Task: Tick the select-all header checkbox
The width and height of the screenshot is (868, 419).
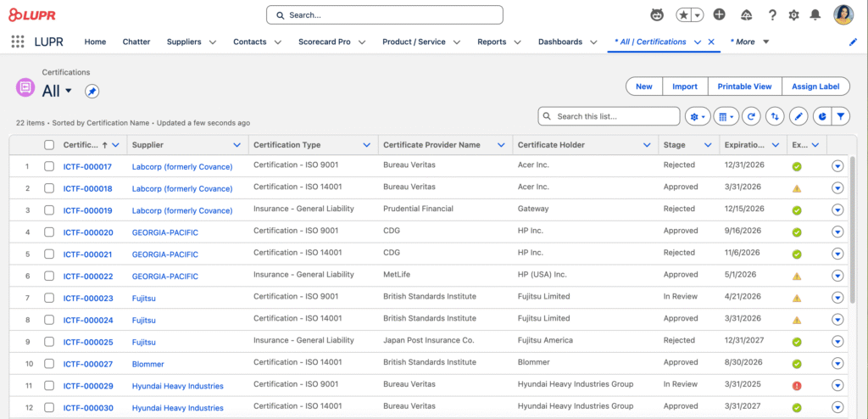Action: tap(49, 145)
